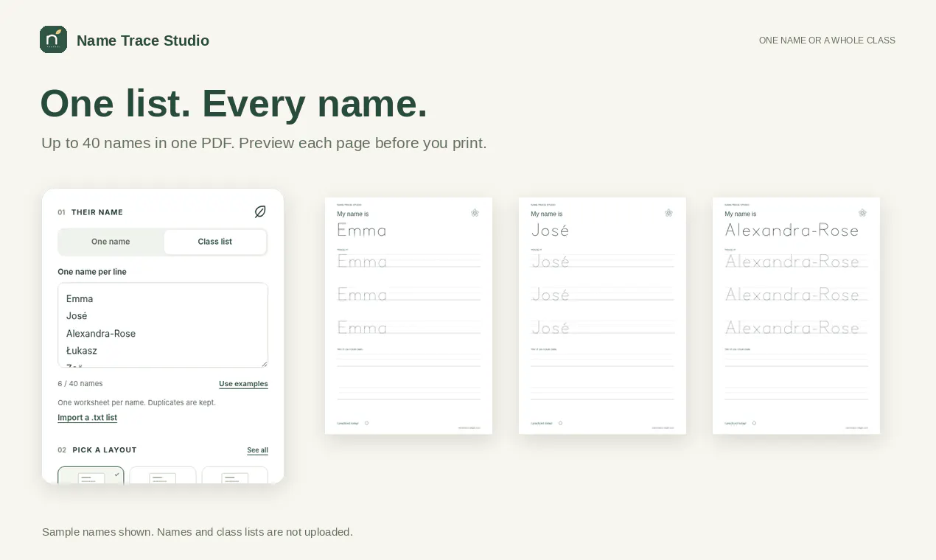Click the Łukasz line in the name list

tap(82, 351)
